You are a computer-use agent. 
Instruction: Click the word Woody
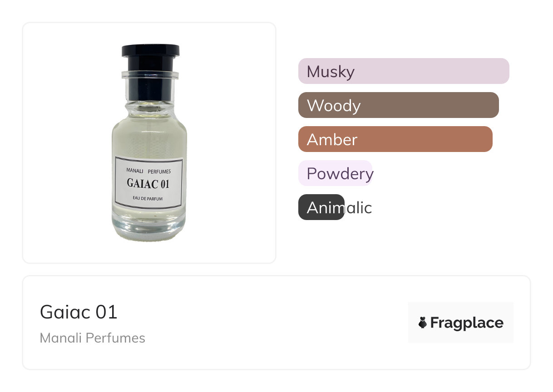click(x=334, y=106)
